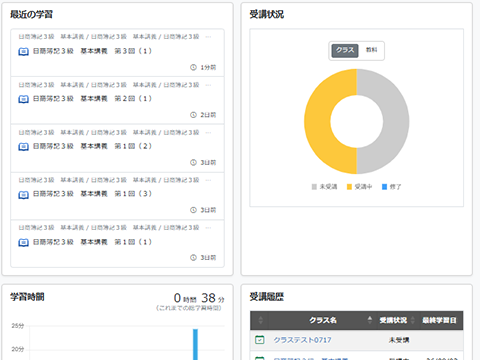The width and height of the screenshot is (480, 360).
Task: Click the 受講中 legend label
Action: click(363, 187)
